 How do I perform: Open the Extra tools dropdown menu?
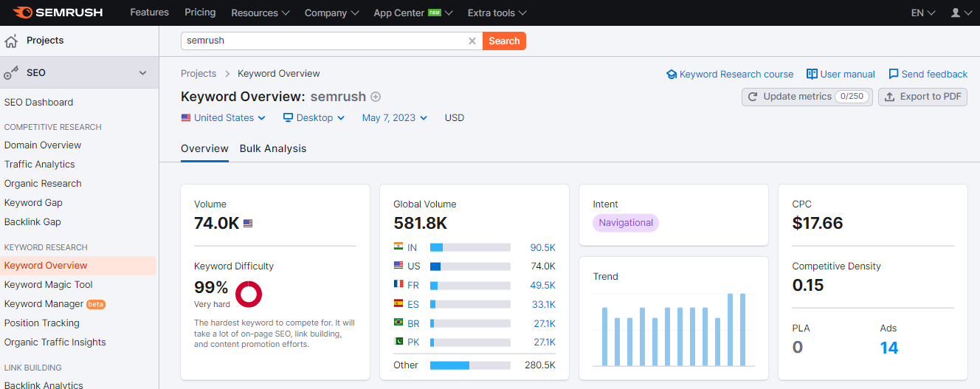pos(497,13)
